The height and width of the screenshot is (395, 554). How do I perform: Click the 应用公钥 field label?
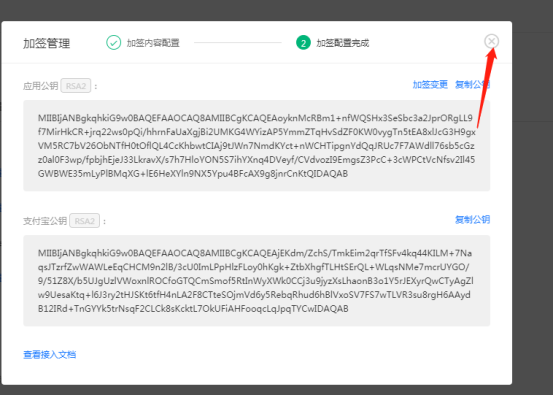[41, 86]
